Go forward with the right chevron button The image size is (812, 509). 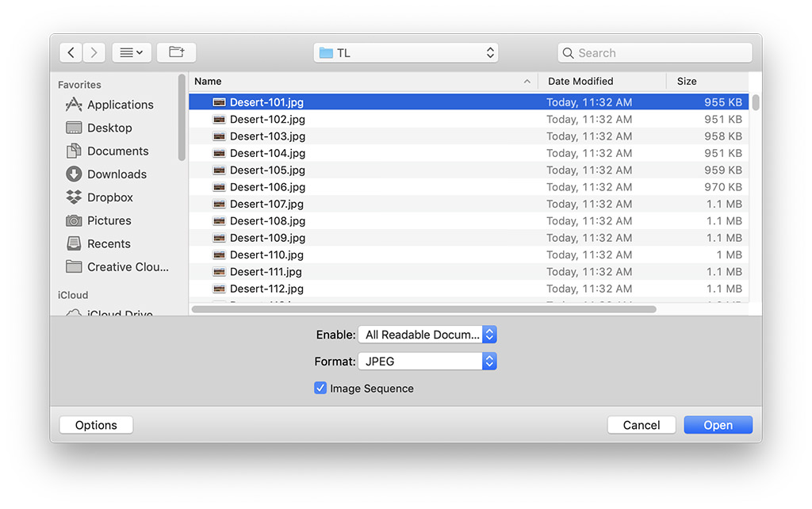pyautogui.click(x=94, y=52)
